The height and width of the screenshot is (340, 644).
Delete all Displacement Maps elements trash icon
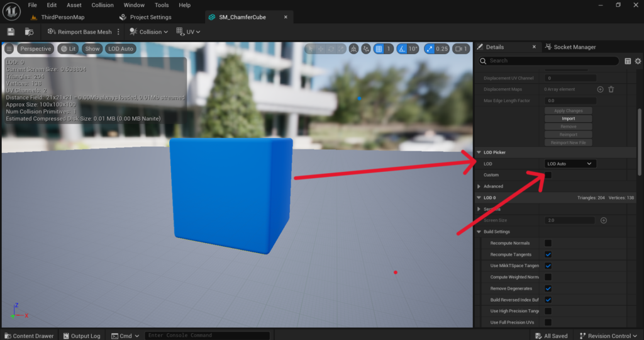[x=611, y=89]
